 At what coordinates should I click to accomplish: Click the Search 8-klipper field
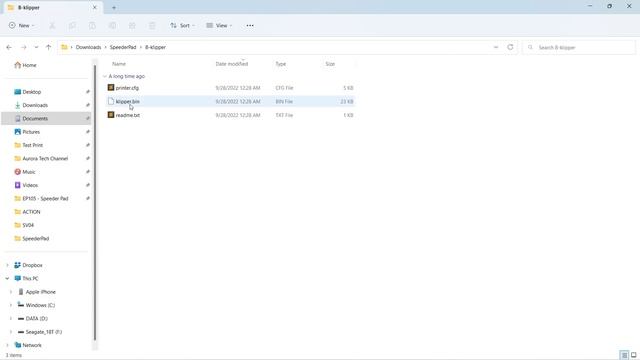(579, 47)
